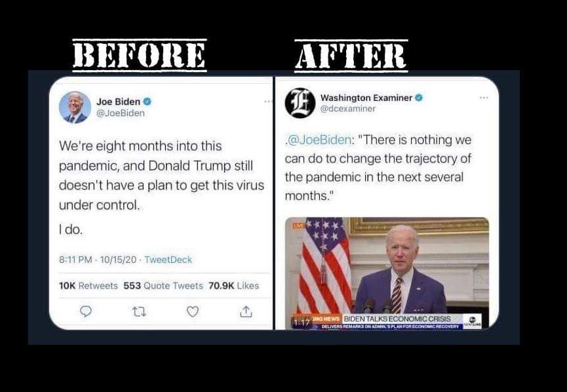Screen dimensions: 567x392
Task: Open the 8:11 PM 10/15/20 timestamp
Action: pos(98,260)
